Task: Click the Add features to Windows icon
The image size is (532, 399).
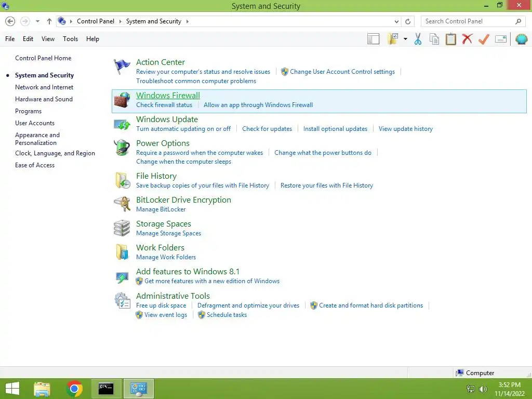Action: point(122,277)
